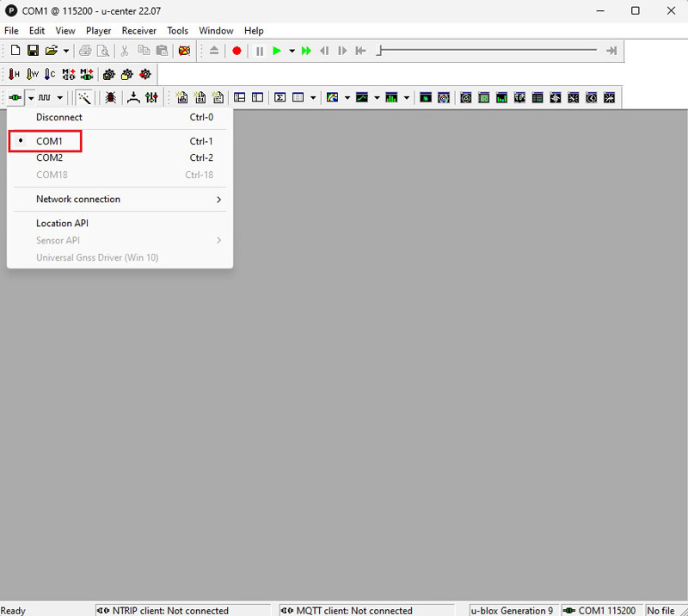Open the Receiver menu
This screenshot has width=688, height=616.
[x=138, y=31]
